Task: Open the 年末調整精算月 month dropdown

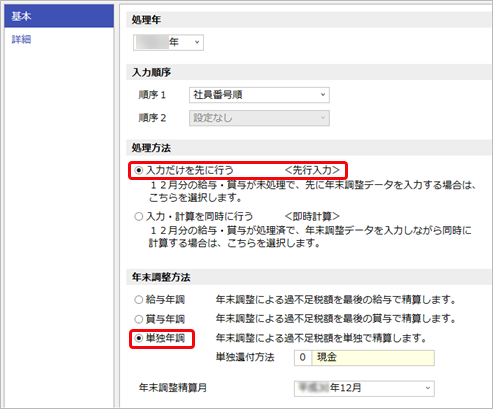Action: pyautogui.click(x=364, y=388)
